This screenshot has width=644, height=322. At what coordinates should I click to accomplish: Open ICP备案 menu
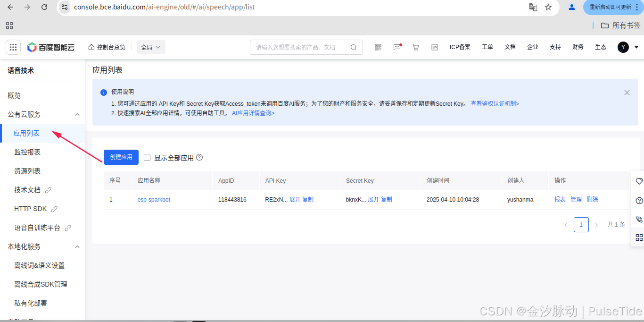[x=460, y=47]
